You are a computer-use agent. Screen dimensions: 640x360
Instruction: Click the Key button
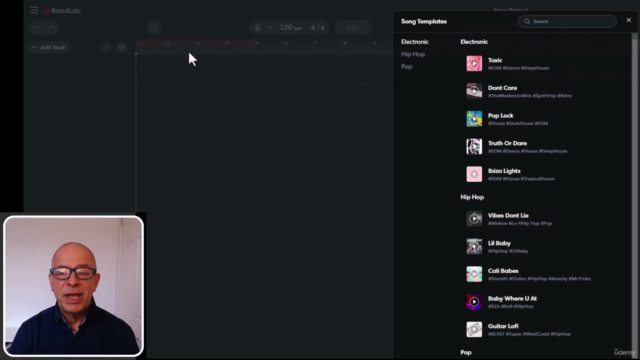353,27
